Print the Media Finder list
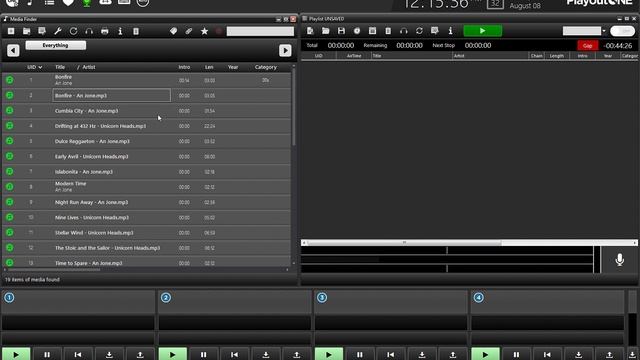This screenshot has height=360, width=640. pos(105,31)
